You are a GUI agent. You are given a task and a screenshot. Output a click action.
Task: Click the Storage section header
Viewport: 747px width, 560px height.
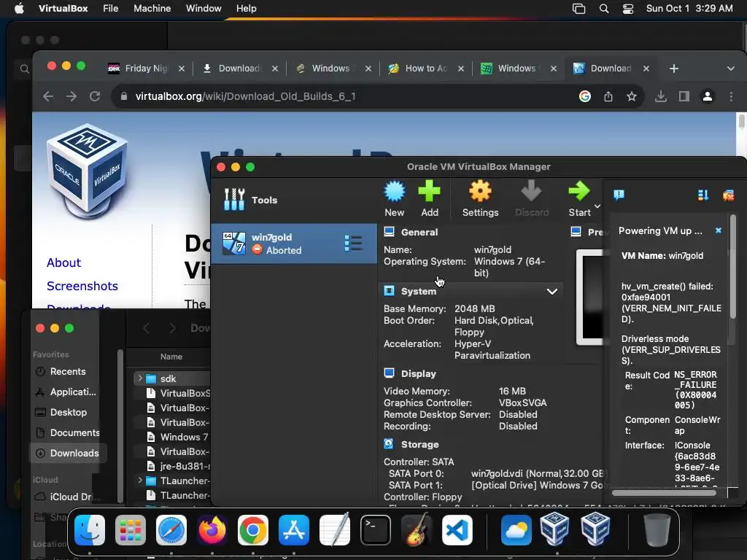[419, 444]
